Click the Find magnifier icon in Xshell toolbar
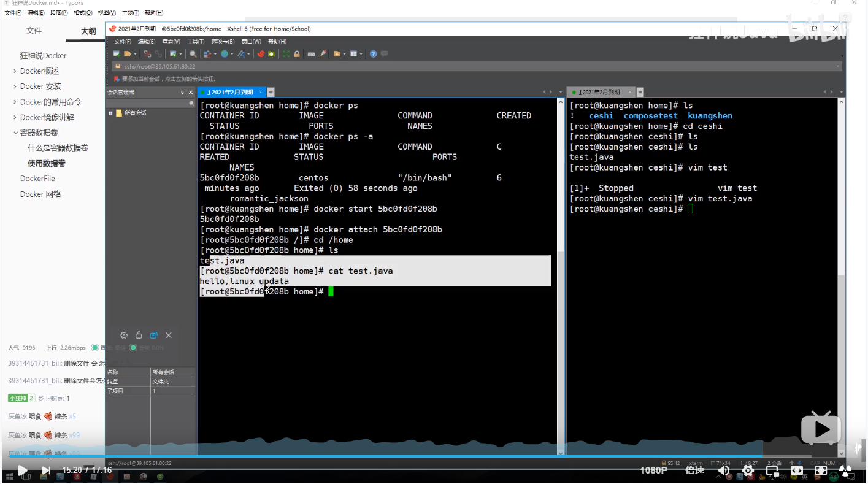The image size is (868, 484). (193, 54)
